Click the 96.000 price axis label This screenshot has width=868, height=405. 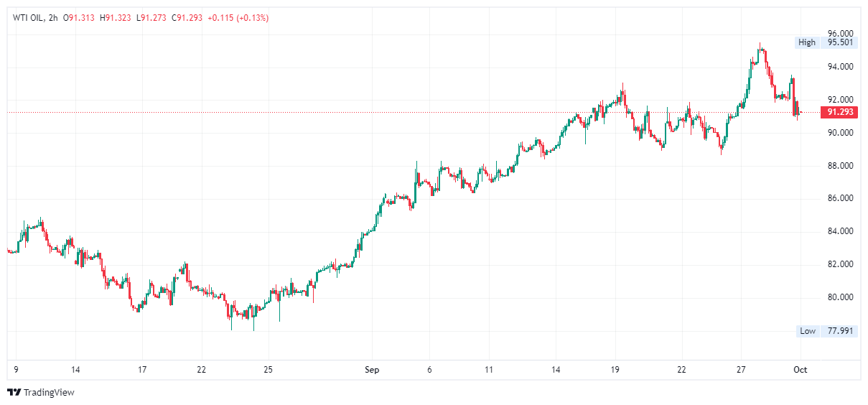(840, 34)
